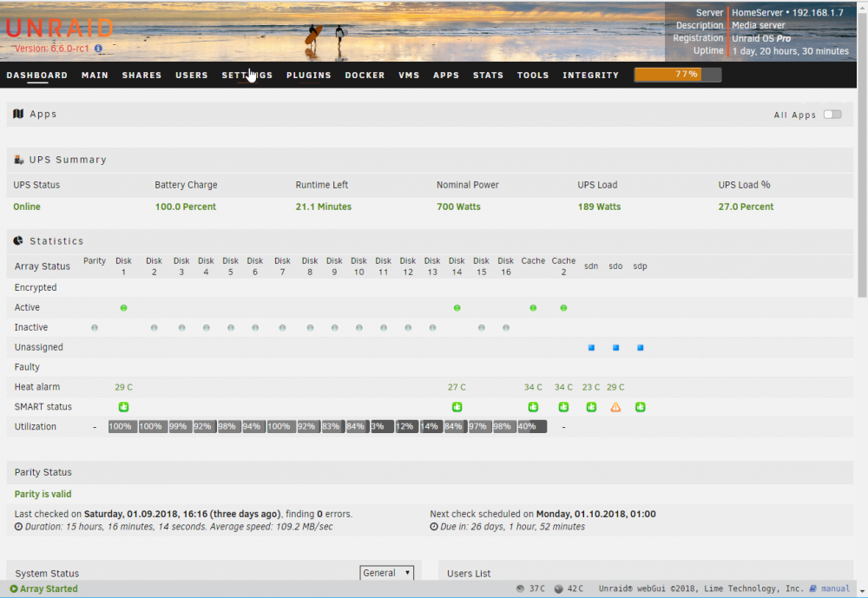The width and height of the screenshot is (868, 598).
Task: Click the Statistics pie chart icon
Action: pos(18,240)
